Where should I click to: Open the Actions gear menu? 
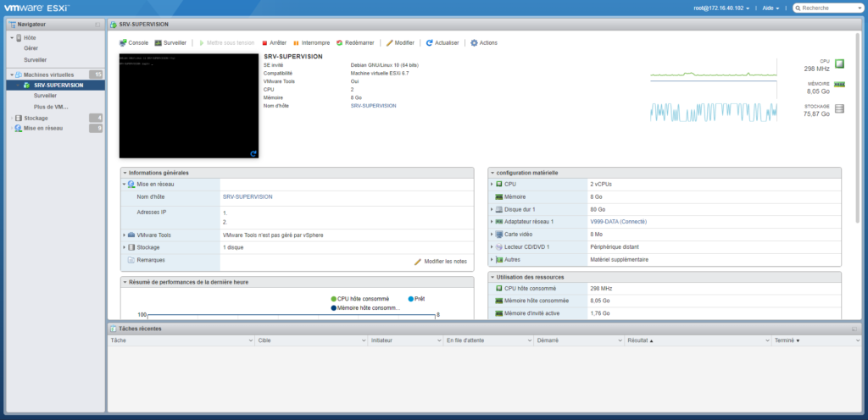[484, 42]
